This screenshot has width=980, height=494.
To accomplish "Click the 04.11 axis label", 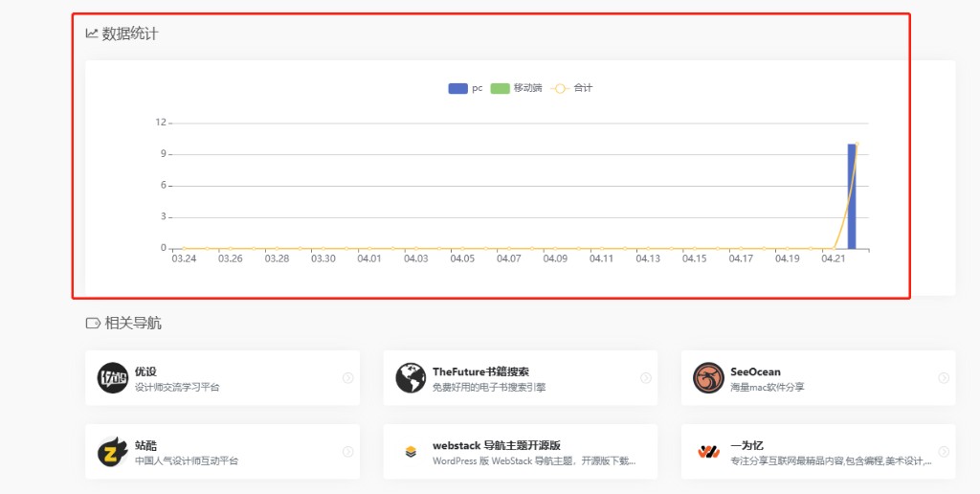I will (x=601, y=258).
